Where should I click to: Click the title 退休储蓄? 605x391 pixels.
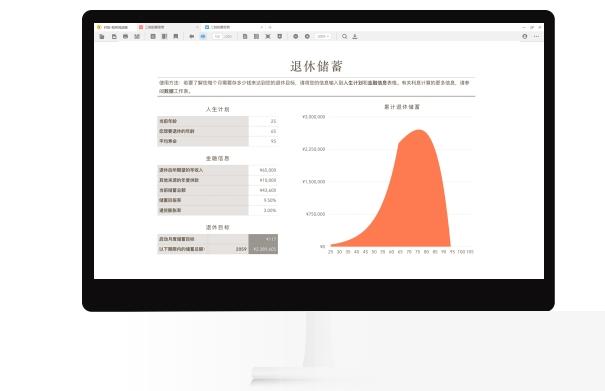click(x=316, y=66)
